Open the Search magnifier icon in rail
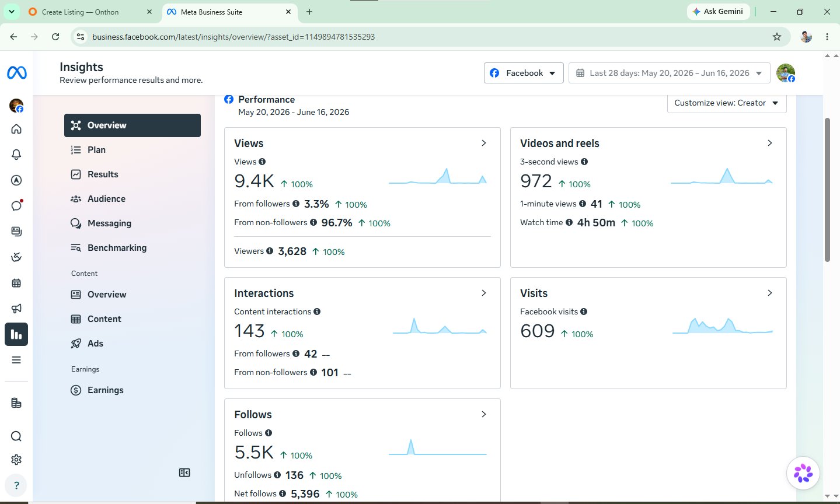Screen dimensions: 840x504 pyautogui.click(x=16, y=436)
